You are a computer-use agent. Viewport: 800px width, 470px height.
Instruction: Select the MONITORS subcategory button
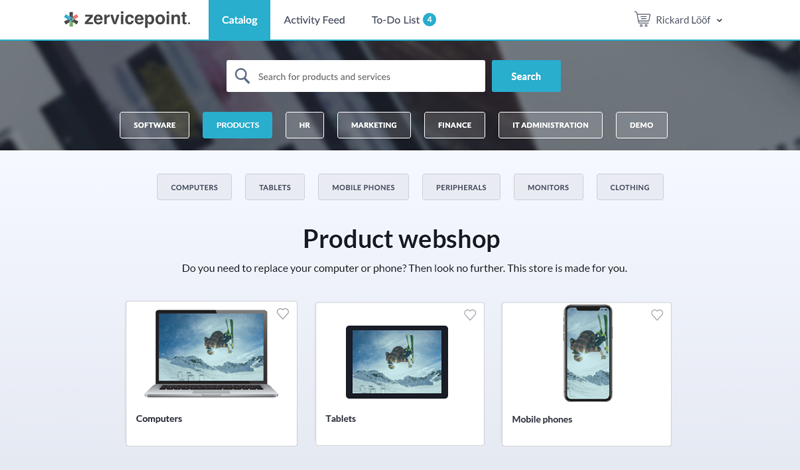[x=548, y=187]
